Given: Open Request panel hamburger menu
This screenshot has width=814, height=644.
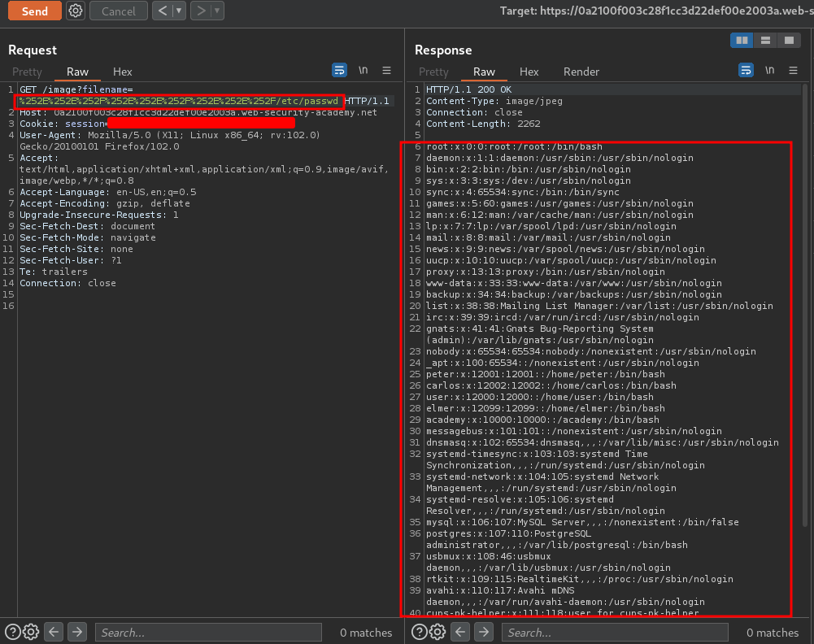Looking at the screenshot, I should point(387,70).
